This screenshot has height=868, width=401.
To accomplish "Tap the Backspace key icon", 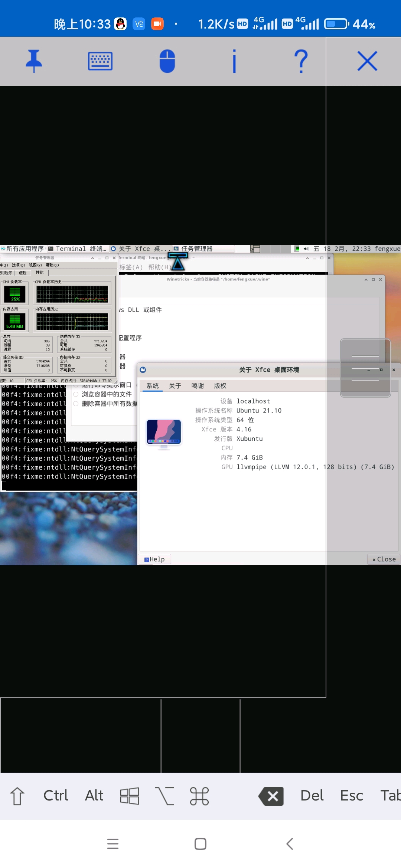I will point(271,796).
